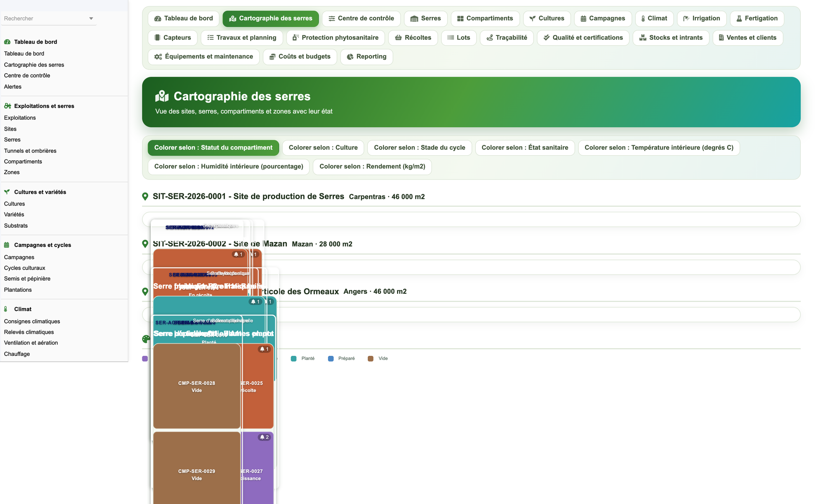Click the Traçabilité route icon
This screenshot has width=815, height=504.
click(490, 38)
